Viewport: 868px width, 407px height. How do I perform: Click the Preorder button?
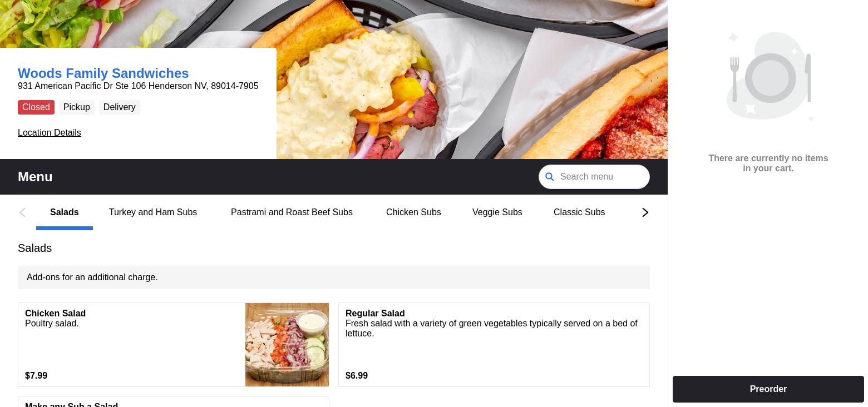768,389
